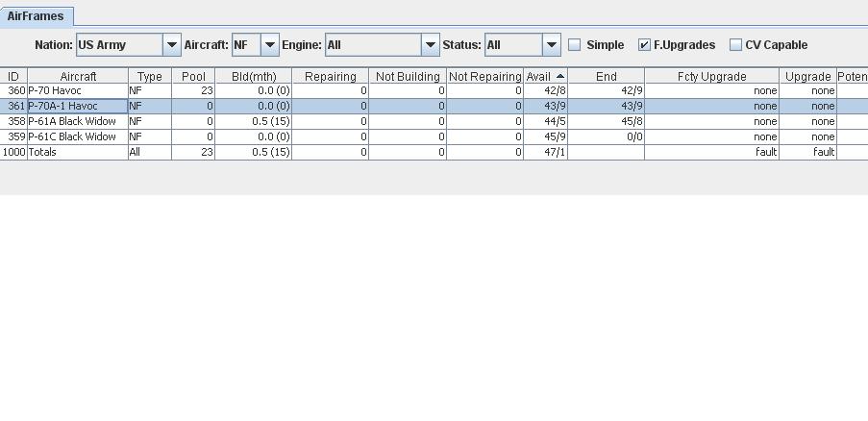Click the Not Repairing column header
Screen dimensions: 868x421
click(x=484, y=76)
